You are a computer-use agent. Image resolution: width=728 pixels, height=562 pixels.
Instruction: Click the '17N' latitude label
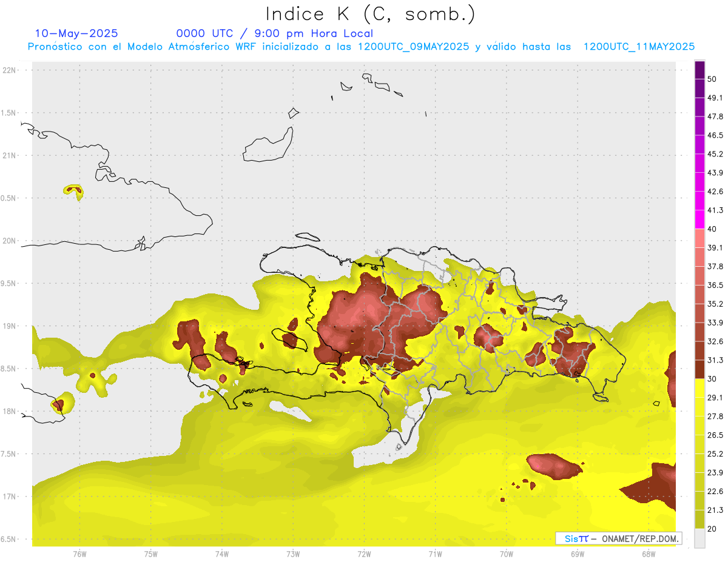point(9,497)
